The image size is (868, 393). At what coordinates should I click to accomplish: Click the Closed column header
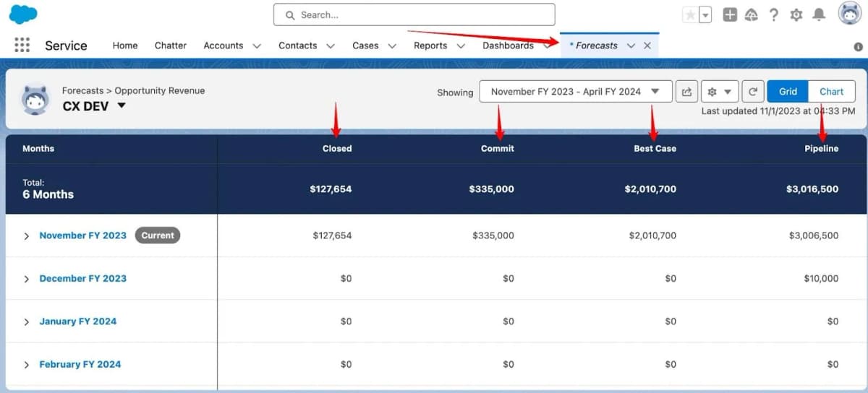point(337,148)
